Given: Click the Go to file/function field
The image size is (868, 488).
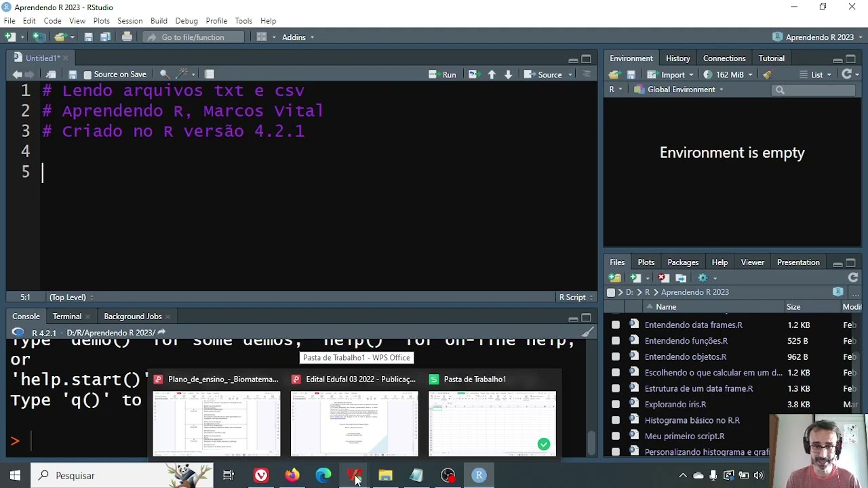Looking at the screenshot, I should tap(193, 37).
